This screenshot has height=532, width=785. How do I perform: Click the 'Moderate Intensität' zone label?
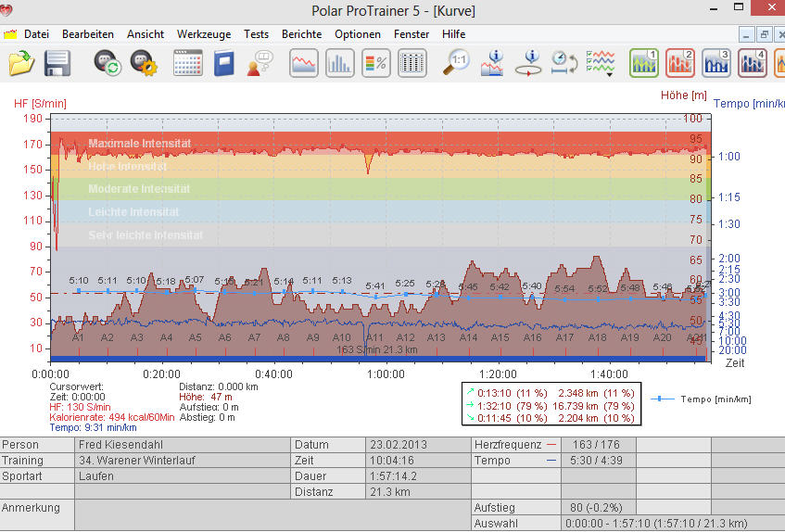pyautogui.click(x=139, y=189)
